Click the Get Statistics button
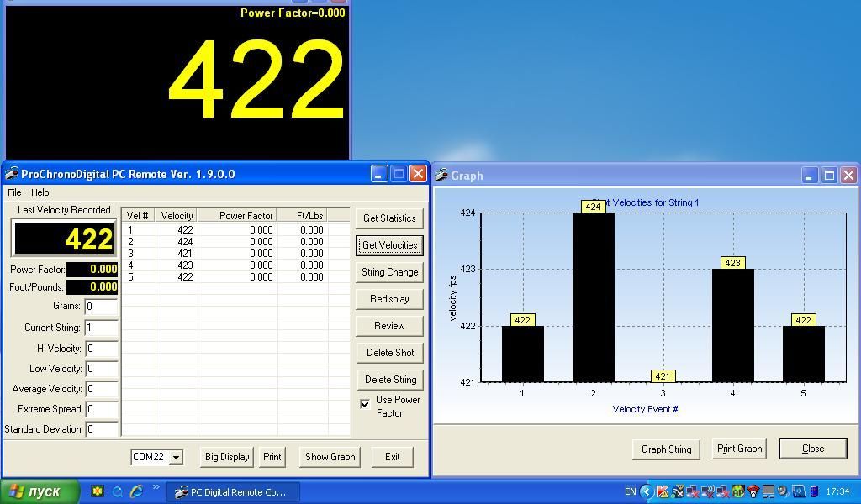The image size is (861, 504). point(388,218)
